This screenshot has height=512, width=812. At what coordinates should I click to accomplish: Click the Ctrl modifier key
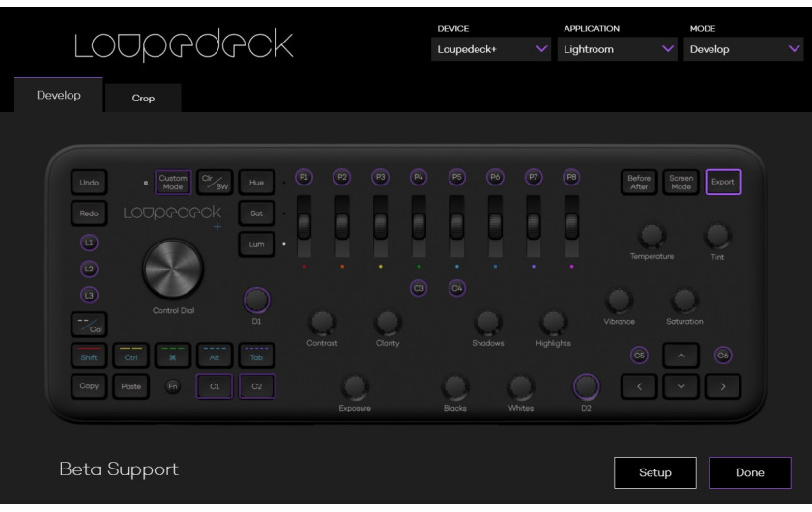coord(131,356)
